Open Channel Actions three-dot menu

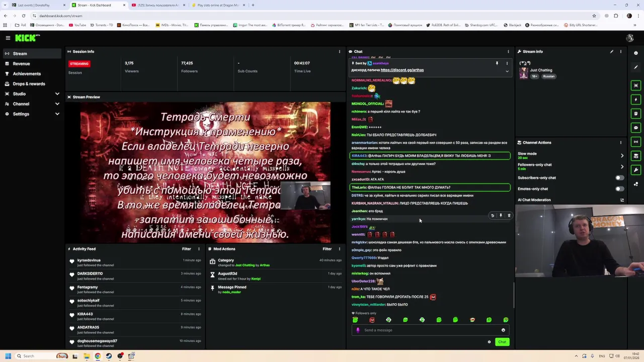tap(621, 142)
